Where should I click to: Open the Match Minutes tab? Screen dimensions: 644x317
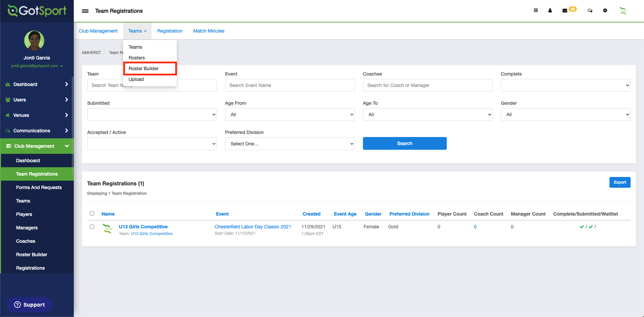(x=209, y=31)
